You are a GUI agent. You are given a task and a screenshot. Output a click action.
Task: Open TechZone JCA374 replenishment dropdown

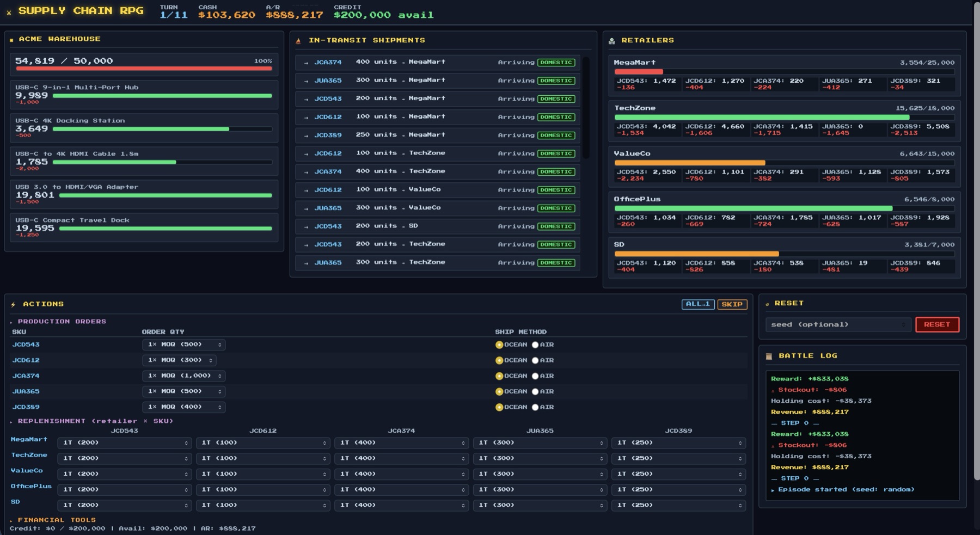click(x=401, y=458)
